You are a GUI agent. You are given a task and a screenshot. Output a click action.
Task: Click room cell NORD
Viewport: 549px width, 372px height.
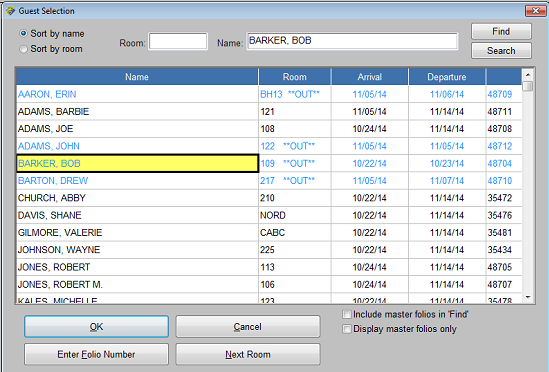coord(294,215)
